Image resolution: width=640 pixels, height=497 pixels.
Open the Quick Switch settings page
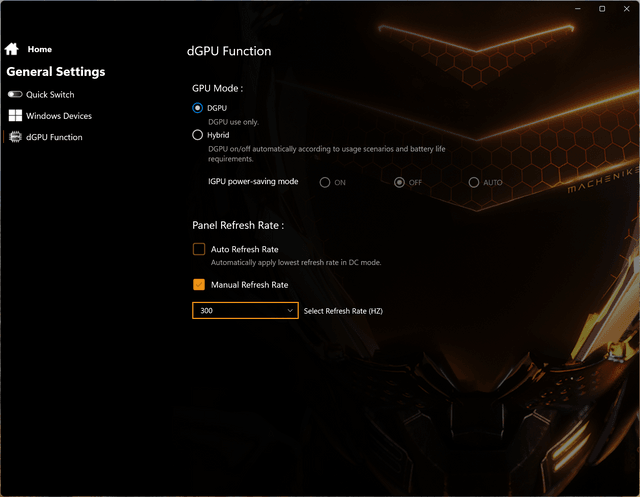(x=50, y=95)
